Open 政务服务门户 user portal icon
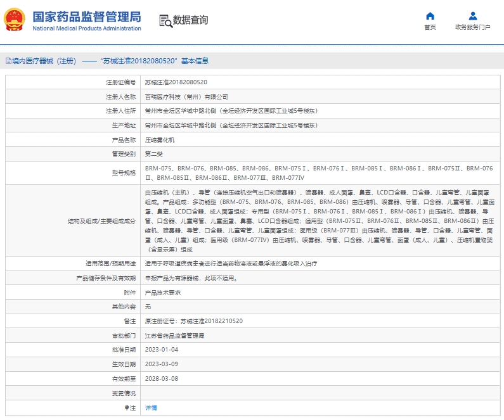The width and height of the screenshot is (504, 420). (x=473, y=16)
